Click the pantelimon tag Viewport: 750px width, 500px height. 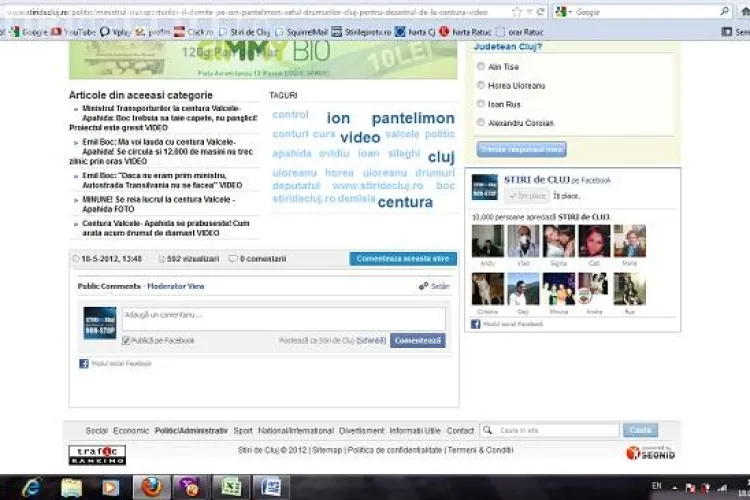413,118
